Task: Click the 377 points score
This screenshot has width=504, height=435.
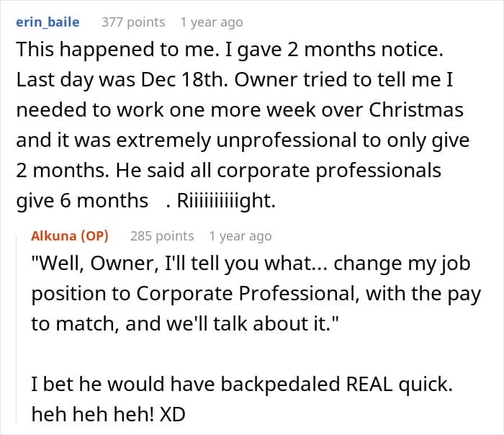Action: (x=133, y=22)
